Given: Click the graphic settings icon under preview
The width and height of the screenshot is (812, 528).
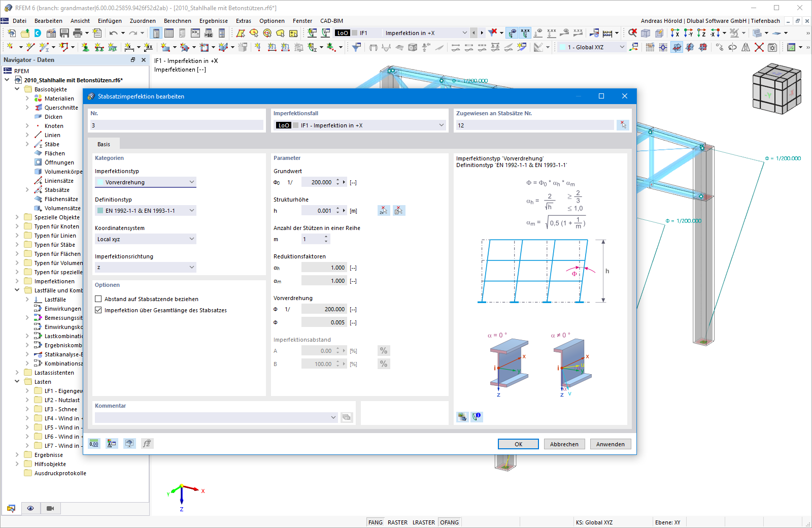Looking at the screenshot, I should coord(462,417).
